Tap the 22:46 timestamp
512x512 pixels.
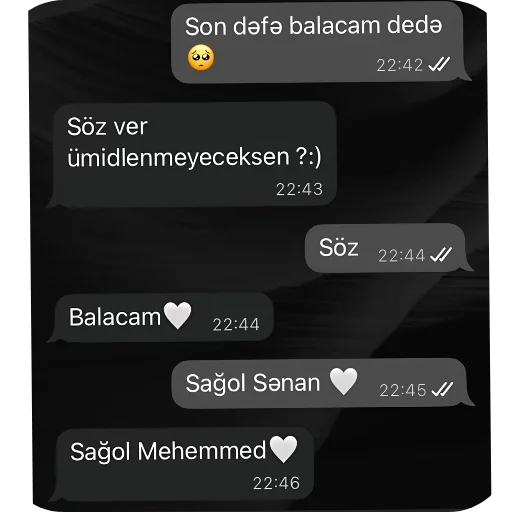(276, 483)
